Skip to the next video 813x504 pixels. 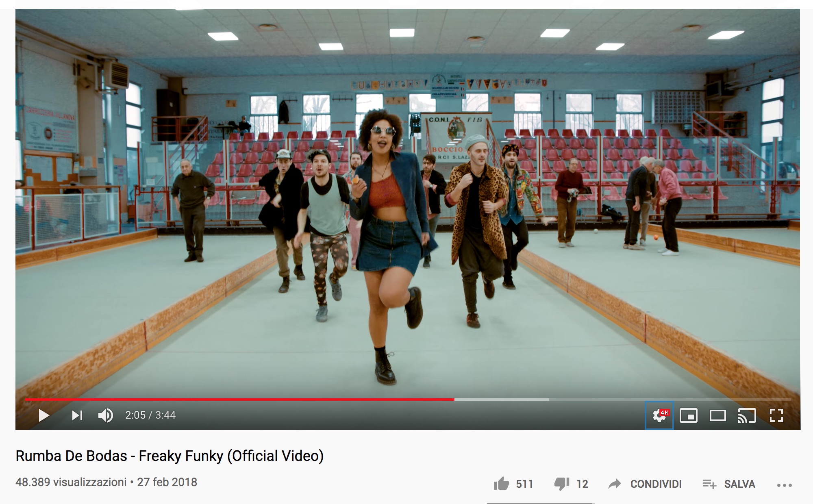77,415
